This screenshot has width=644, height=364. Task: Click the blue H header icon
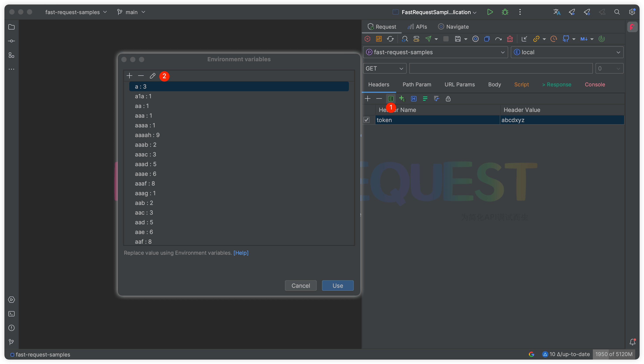[414, 99]
